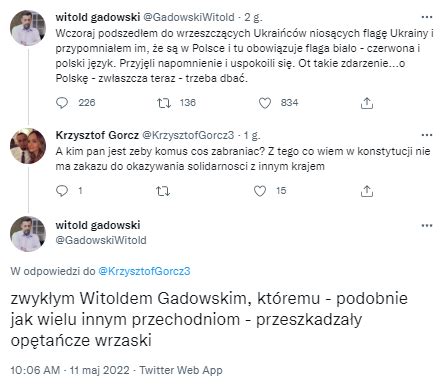The width and height of the screenshot is (444, 388).
Task: Open more options on the first tweet
Action: point(427,17)
